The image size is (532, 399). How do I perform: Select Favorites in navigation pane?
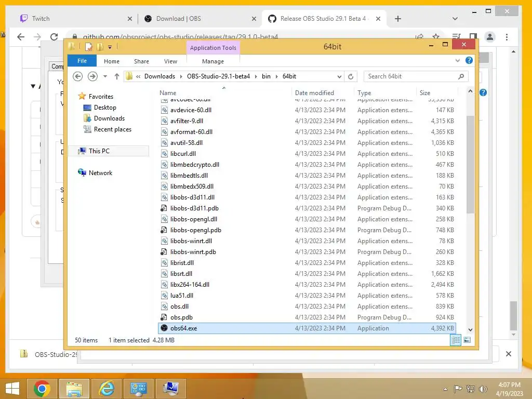pyautogui.click(x=101, y=96)
